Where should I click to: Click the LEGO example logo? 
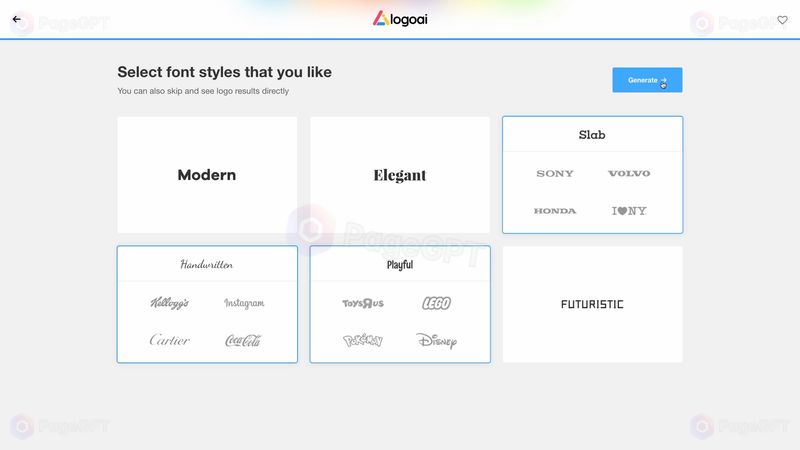tap(437, 304)
